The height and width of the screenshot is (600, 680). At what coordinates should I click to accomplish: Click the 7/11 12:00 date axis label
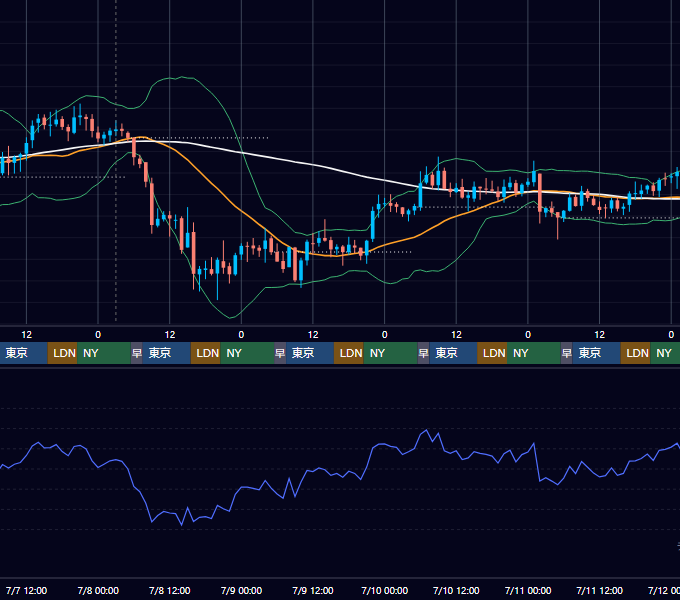tap(599, 590)
